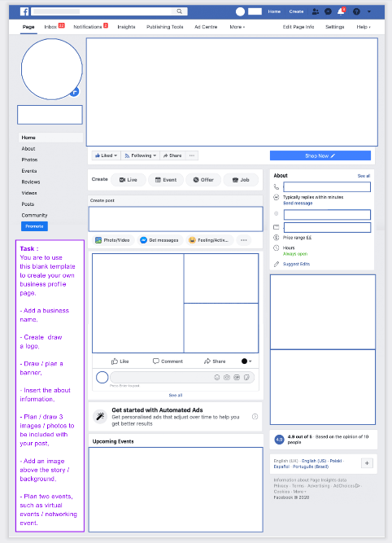Click the Job create button
392x543 pixels.
(x=241, y=180)
